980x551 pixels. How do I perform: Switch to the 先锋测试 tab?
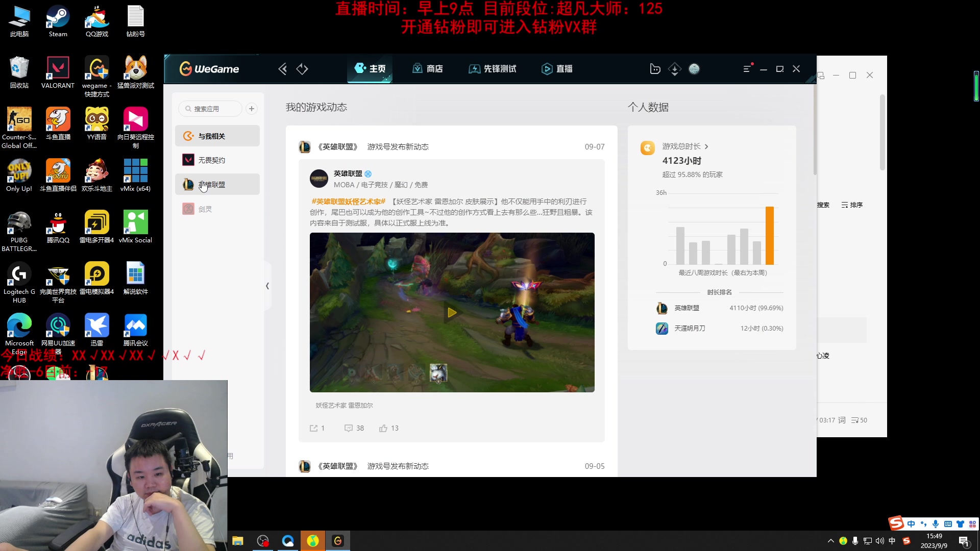coord(493,69)
